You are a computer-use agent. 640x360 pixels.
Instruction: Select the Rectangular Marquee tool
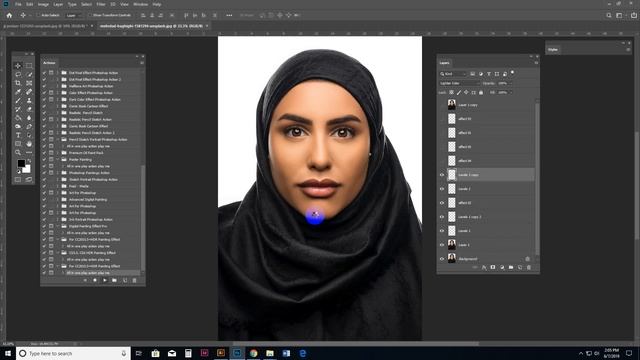29,66
